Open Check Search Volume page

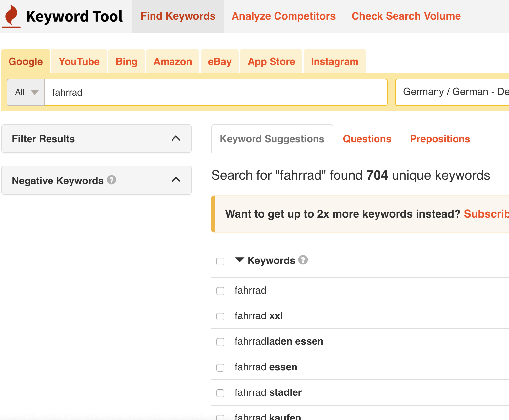[x=406, y=16]
